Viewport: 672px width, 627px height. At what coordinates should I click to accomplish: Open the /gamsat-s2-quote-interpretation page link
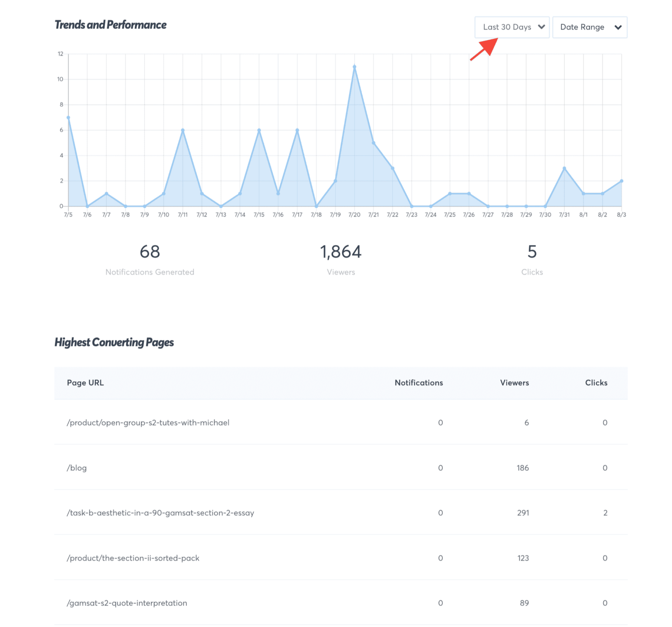127,602
